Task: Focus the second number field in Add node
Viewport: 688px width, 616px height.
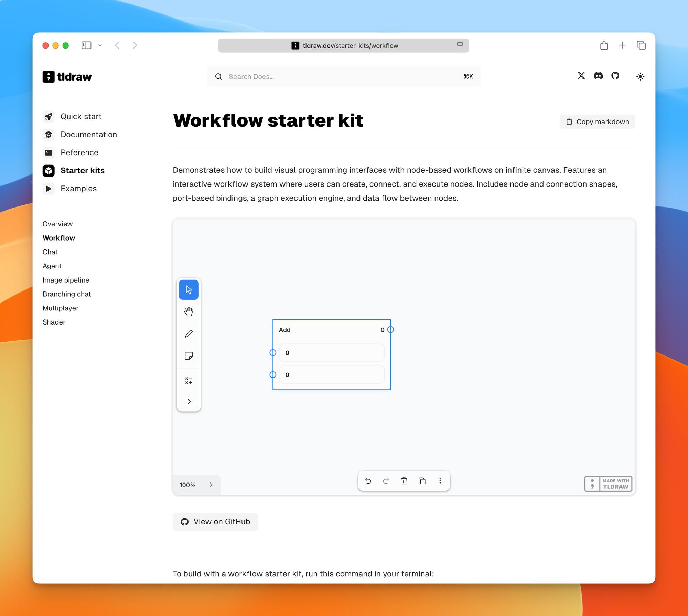Action: pos(332,375)
